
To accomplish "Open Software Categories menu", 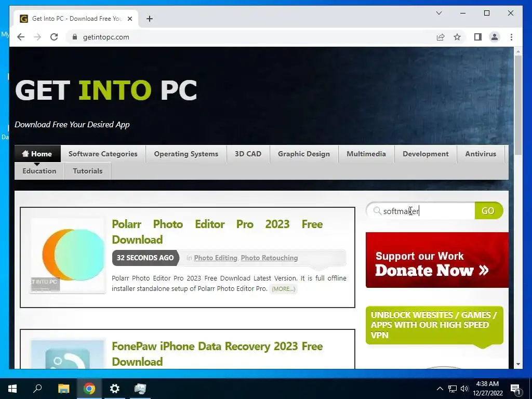I will [103, 154].
